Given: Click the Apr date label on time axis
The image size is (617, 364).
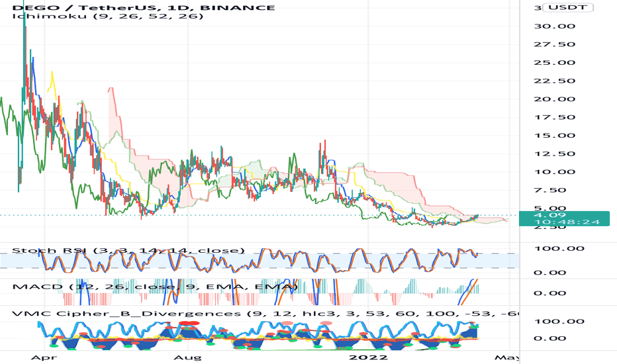Looking at the screenshot, I should click(44, 357).
